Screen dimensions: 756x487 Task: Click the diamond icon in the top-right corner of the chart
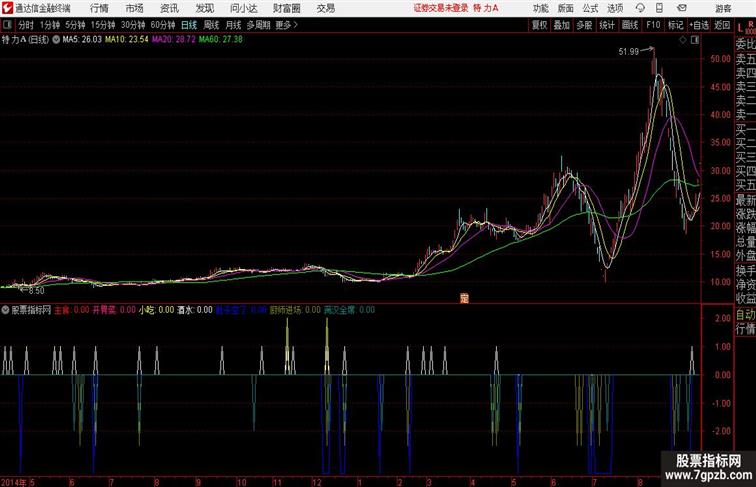[x=683, y=41]
